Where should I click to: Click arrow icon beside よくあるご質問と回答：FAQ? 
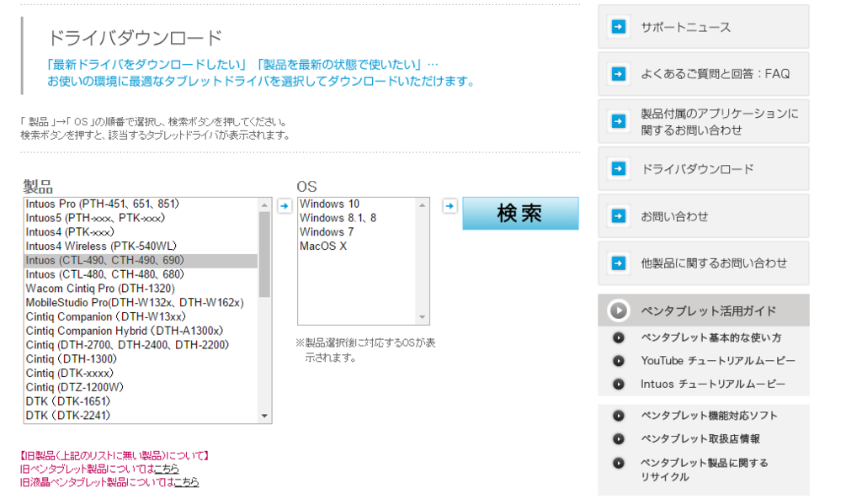(x=619, y=74)
